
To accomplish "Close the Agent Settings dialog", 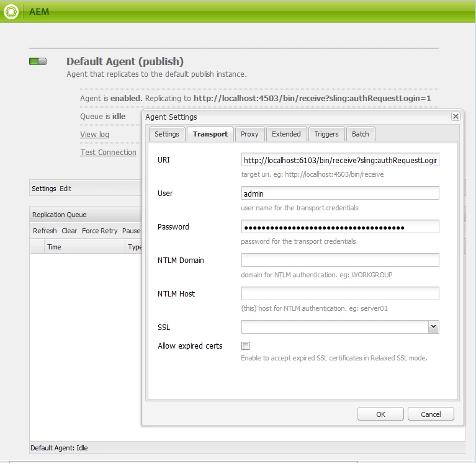I will pyautogui.click(x=456, y=116).
